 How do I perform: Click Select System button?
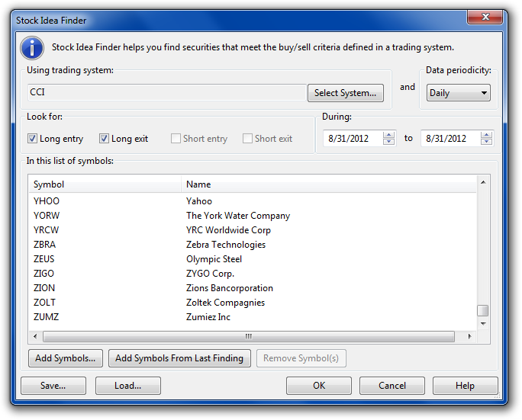click(345, 93)
